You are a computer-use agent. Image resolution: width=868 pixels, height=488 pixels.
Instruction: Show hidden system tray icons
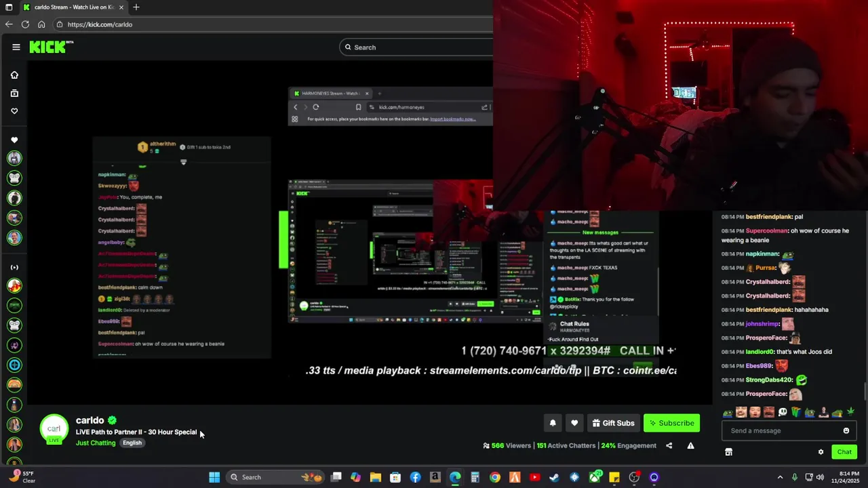point(780,477)
